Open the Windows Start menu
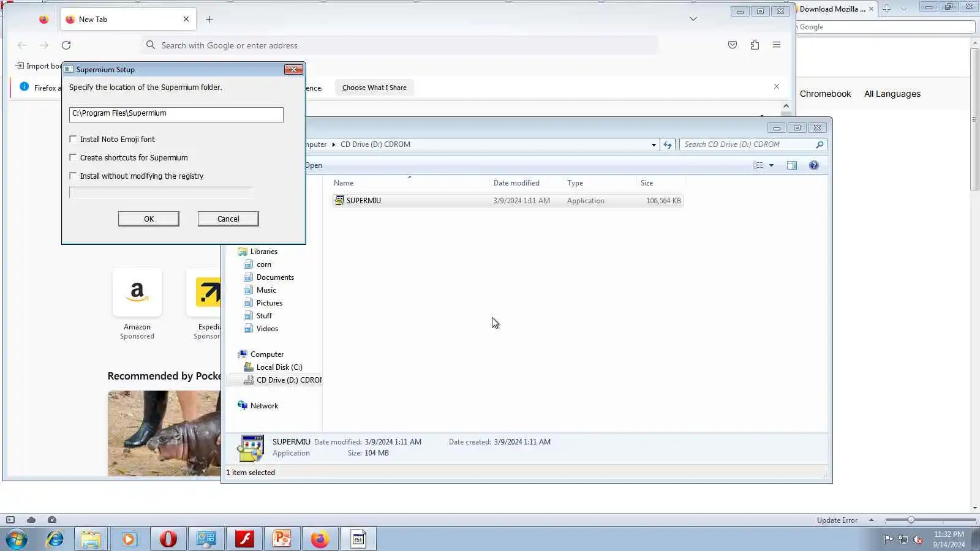The image size is (980, 551). pos(17,539)
